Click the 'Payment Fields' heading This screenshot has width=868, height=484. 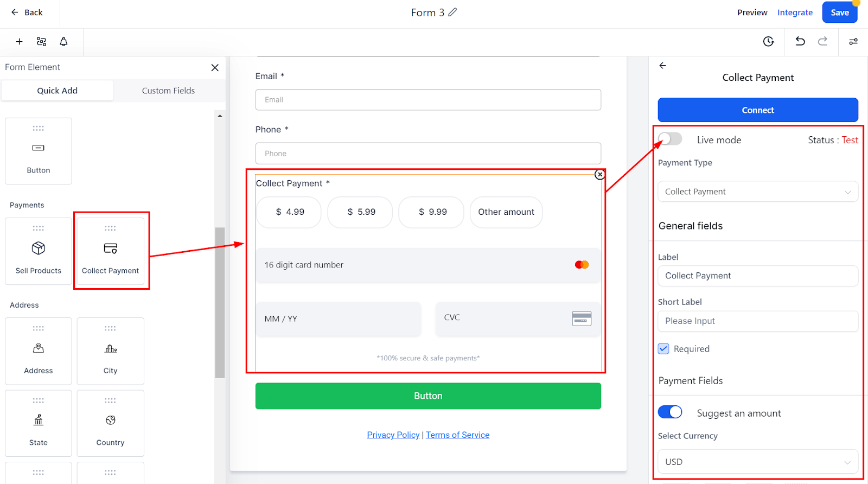[x=691, y=380]
